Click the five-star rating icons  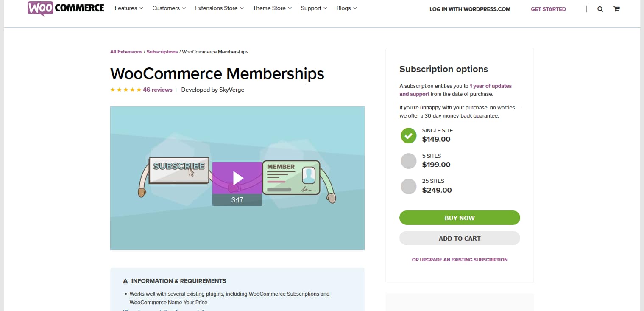125,90
